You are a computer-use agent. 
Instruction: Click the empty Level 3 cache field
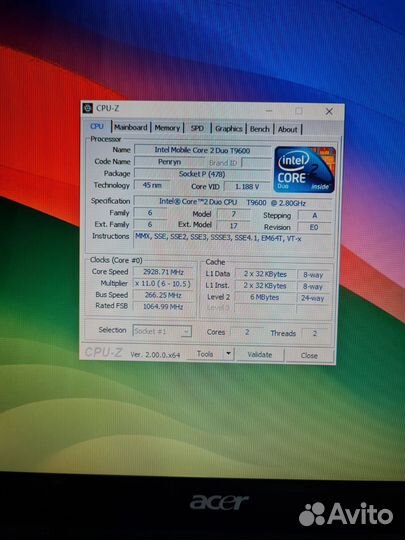[265, 308]
